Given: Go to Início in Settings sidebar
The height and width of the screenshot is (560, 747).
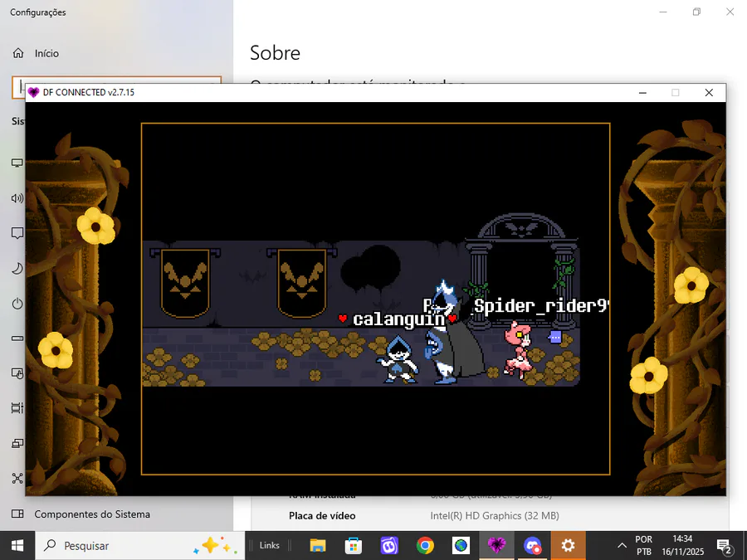Looking at the screenshot, I should [x=36, y=53].
